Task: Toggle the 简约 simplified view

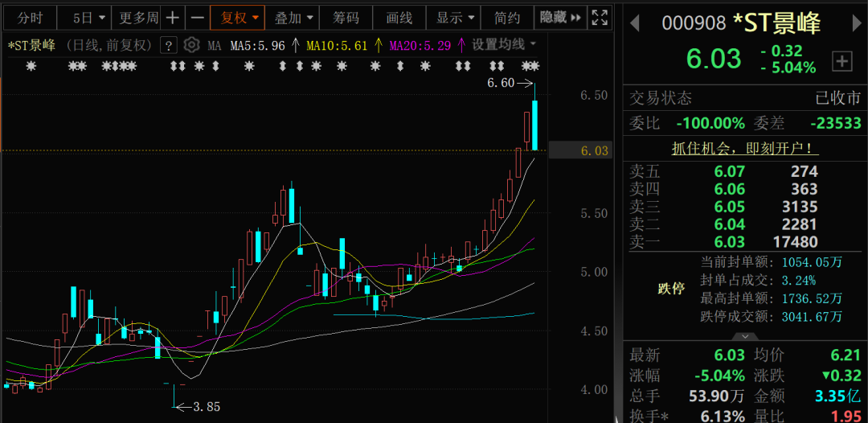Action: coord(507,18)
